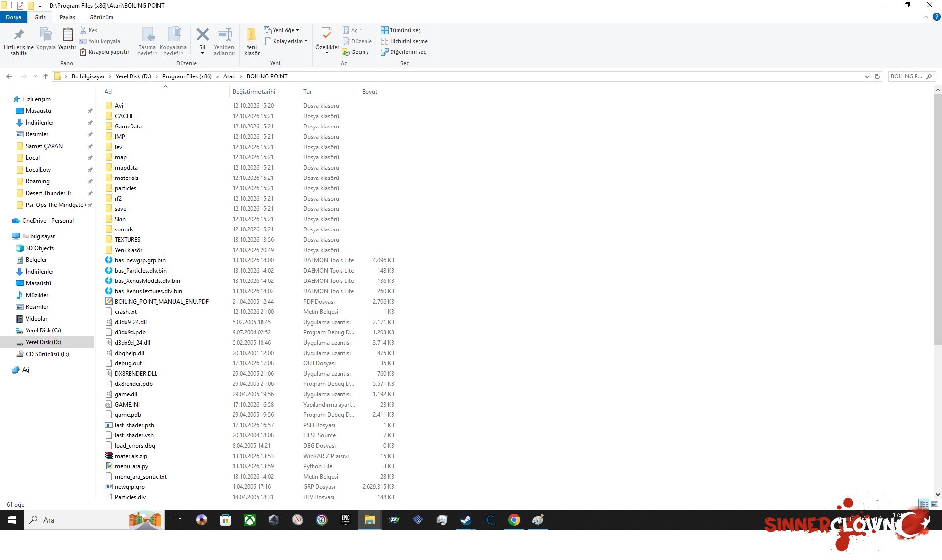Screen dimensions: 942x560
Task: Click the Sil delete icon
Action: [x=202, y=35]
